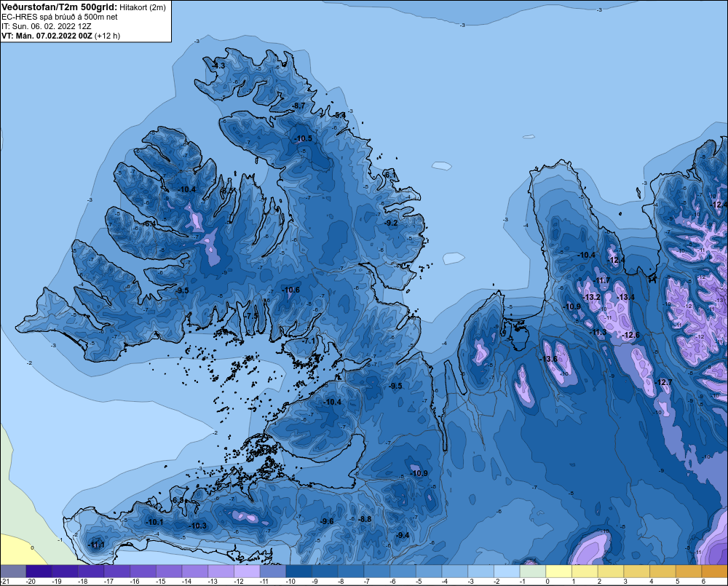728x586 pixels.
Task: Select the 'Hitakort (2m)' label in the header
Action: point(143,7)
